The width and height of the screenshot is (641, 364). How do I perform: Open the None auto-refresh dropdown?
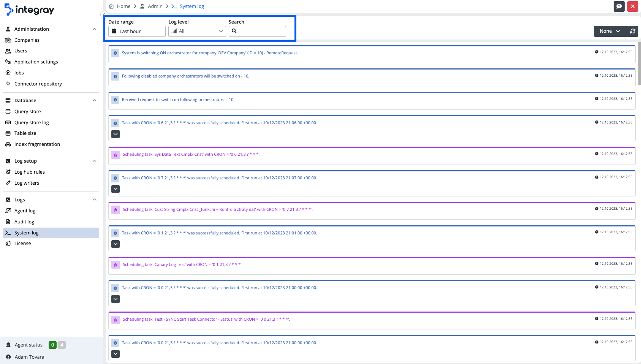click(609, 31)
